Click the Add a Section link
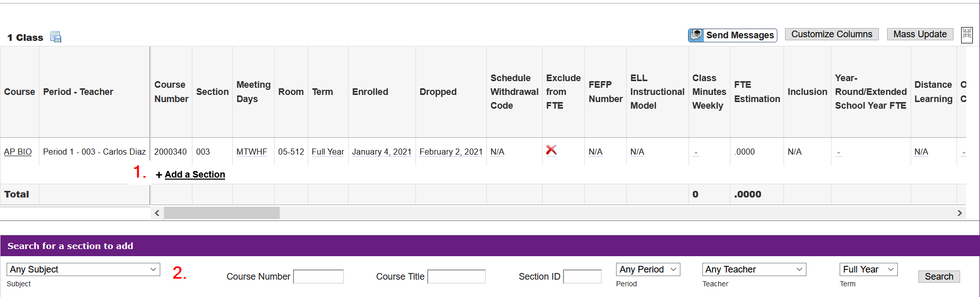 194,175
